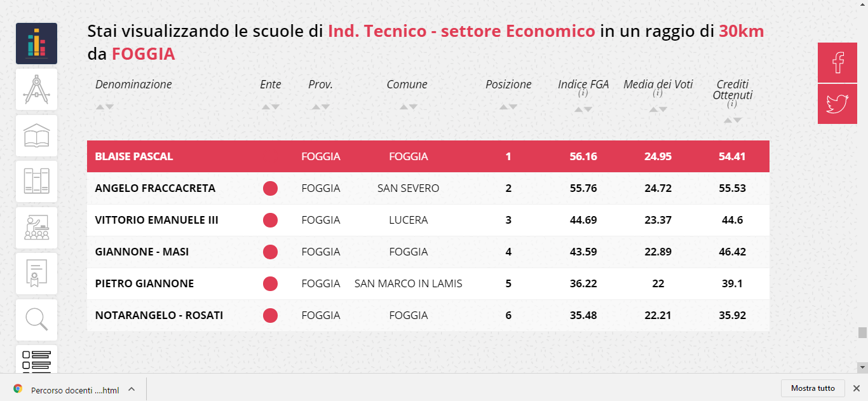Screen dimensions: 868x401
Task: Open the drawing compass sidebar icon
Action: coord(36,90)
